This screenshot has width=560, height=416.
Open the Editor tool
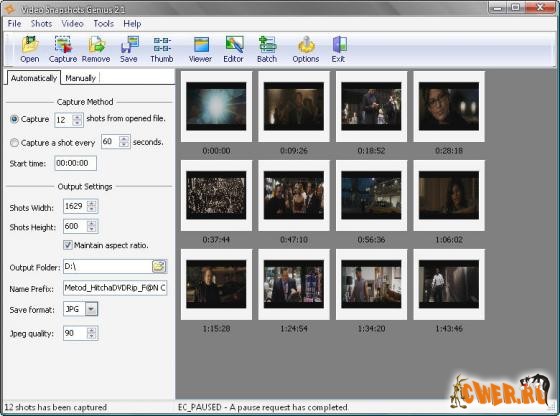pyautogui.click(x=234, y=49)
